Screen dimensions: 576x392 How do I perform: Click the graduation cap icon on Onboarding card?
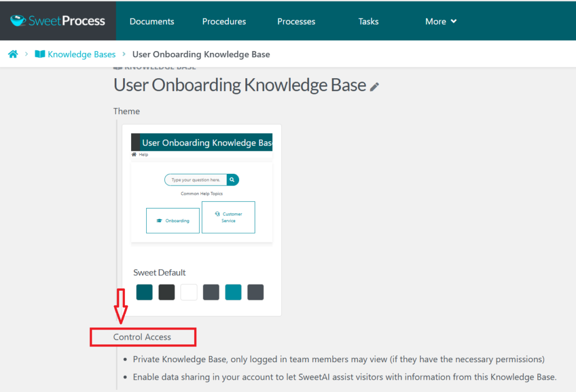(x=159, y=221)
